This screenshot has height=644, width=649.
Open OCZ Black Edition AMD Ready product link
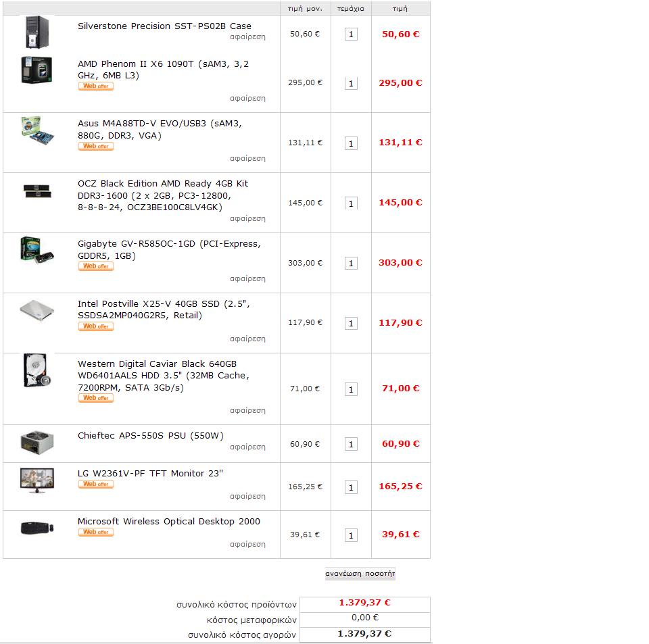coord(163,195)
